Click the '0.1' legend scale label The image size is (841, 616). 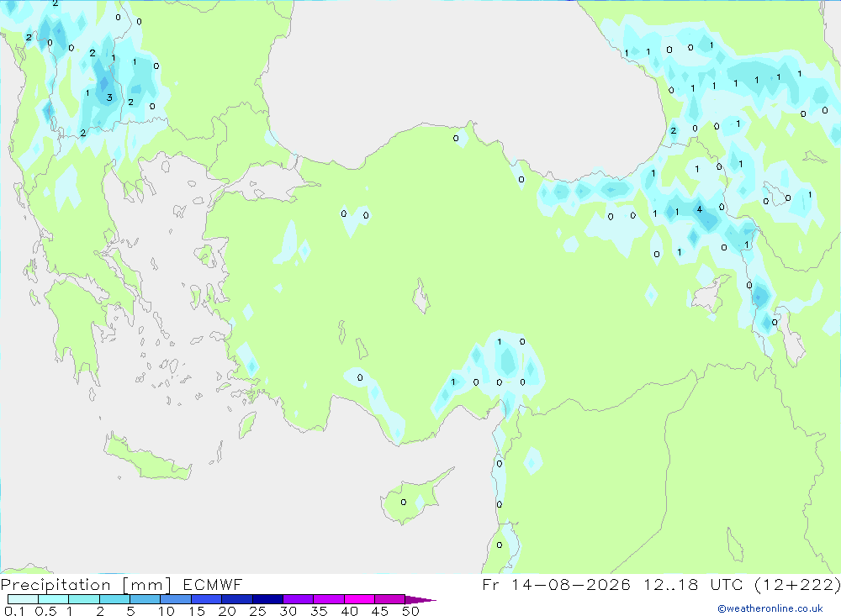tap(15, 611)
